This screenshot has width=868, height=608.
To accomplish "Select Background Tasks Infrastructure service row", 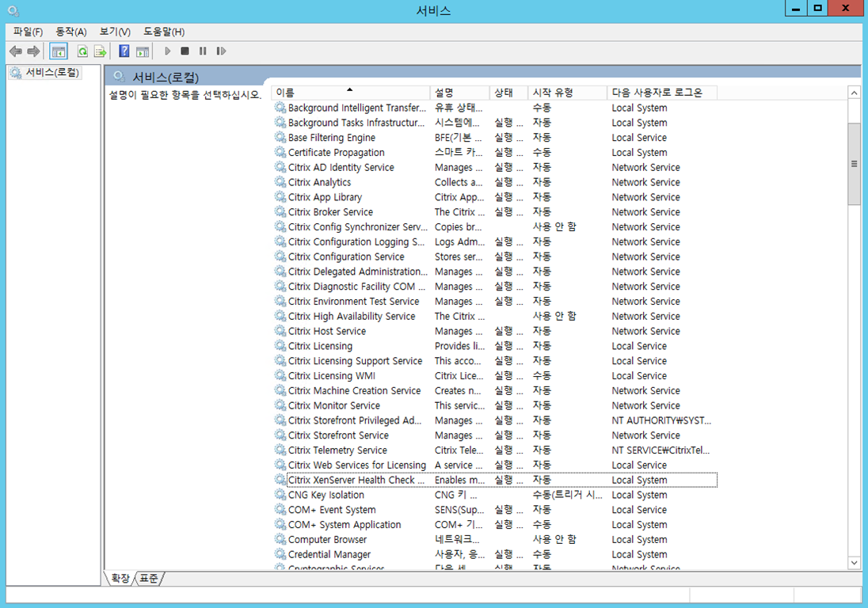I will coord(496,123).
